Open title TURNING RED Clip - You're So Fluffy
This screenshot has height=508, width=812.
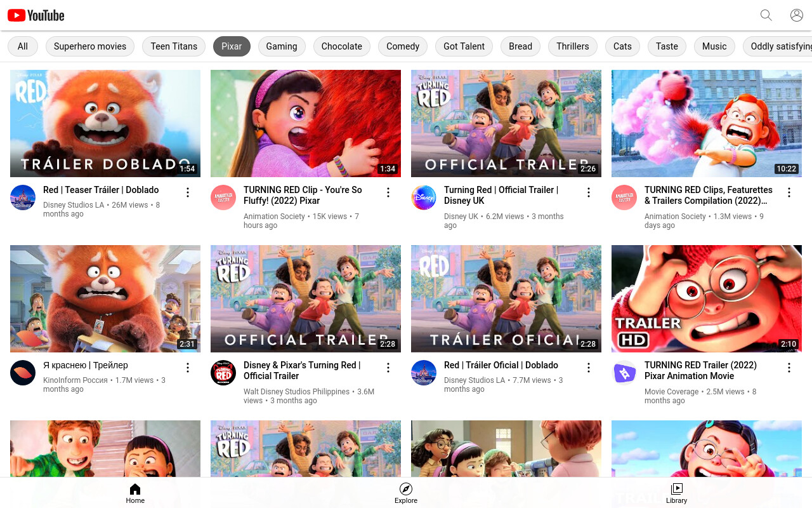pos(303,195)
